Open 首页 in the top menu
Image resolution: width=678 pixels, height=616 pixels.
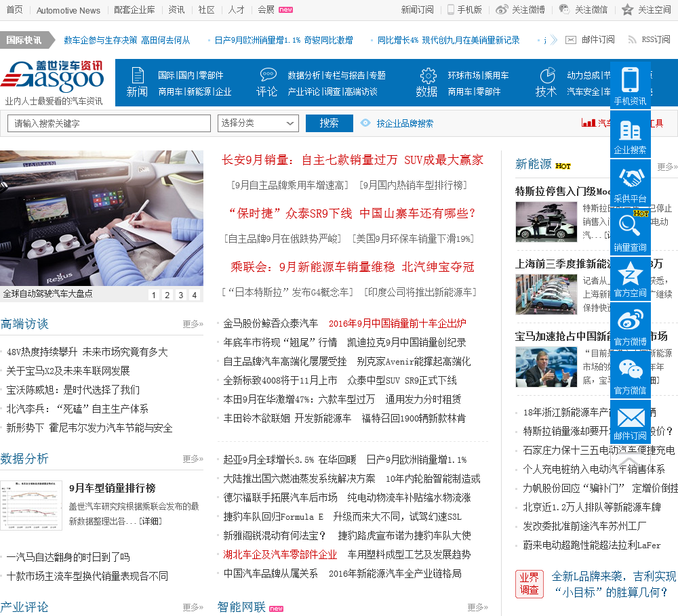pyautogui.click(x=15, y=9)
